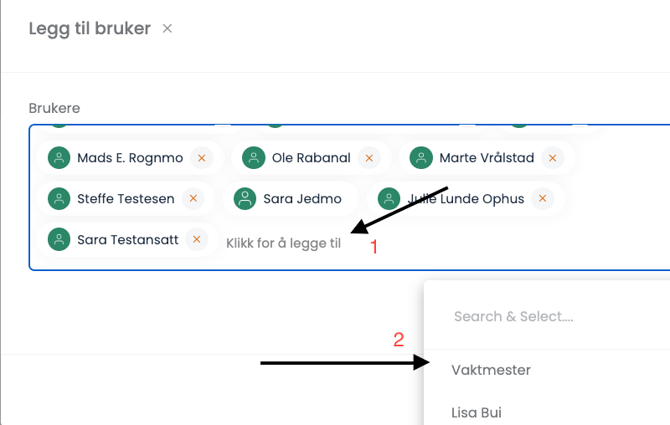Remove Julie Lunde Ophus chip
Viewport: 670px width, 425px height.
(x=543, y=199)
